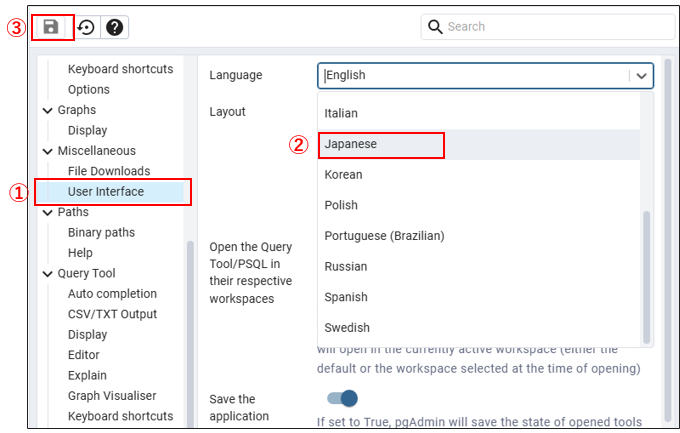The image size is (680, 433).
Task: Click the magnifier icon in Search box
Action: click(x=435, y=27)
